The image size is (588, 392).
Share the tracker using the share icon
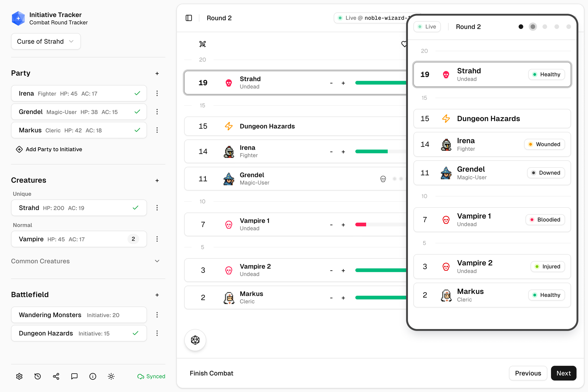(56, 376)
